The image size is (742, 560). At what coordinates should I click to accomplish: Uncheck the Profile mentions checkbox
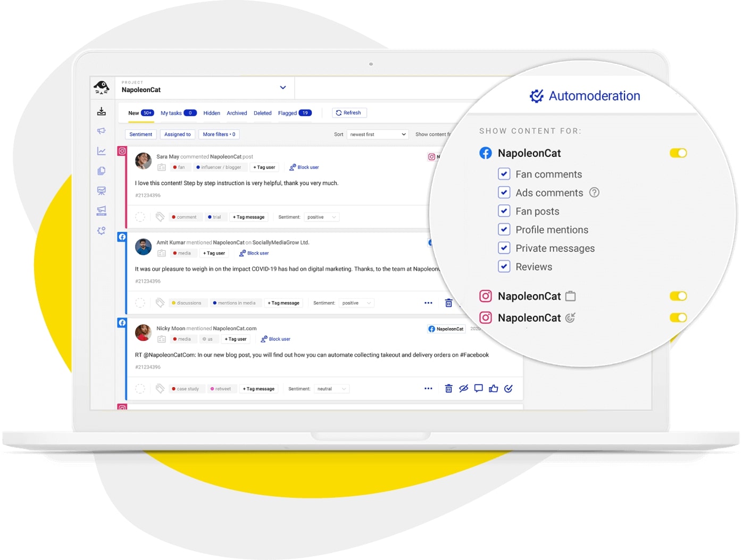pyautogui.click(x=504, y=230)
